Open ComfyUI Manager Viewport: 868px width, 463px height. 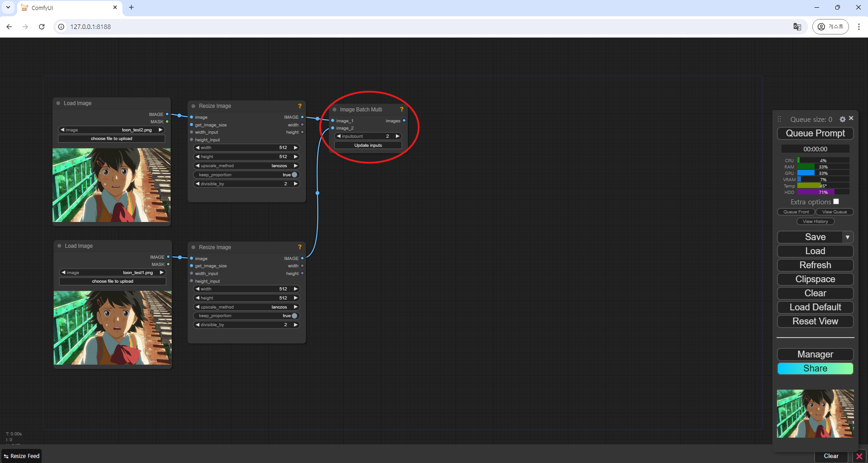pos(815,354)
